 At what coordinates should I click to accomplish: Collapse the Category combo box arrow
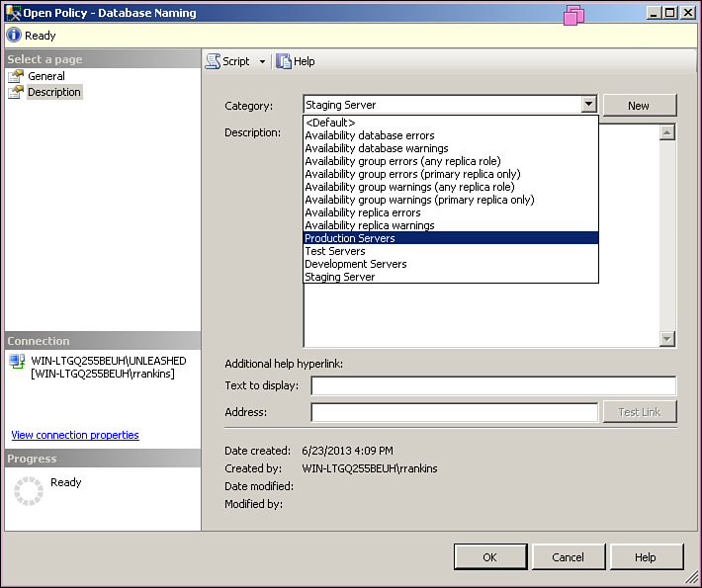click(588, 105)
